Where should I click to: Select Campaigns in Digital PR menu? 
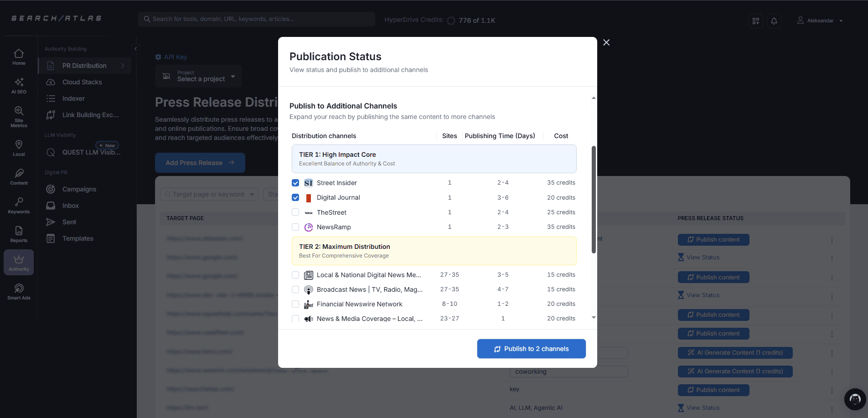(79, 189)
